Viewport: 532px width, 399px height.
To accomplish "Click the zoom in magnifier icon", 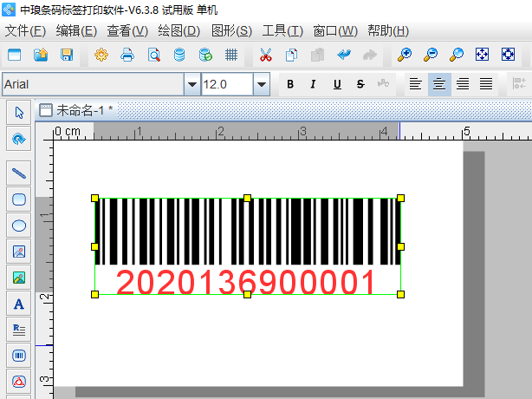I will (x=405, y=56).
